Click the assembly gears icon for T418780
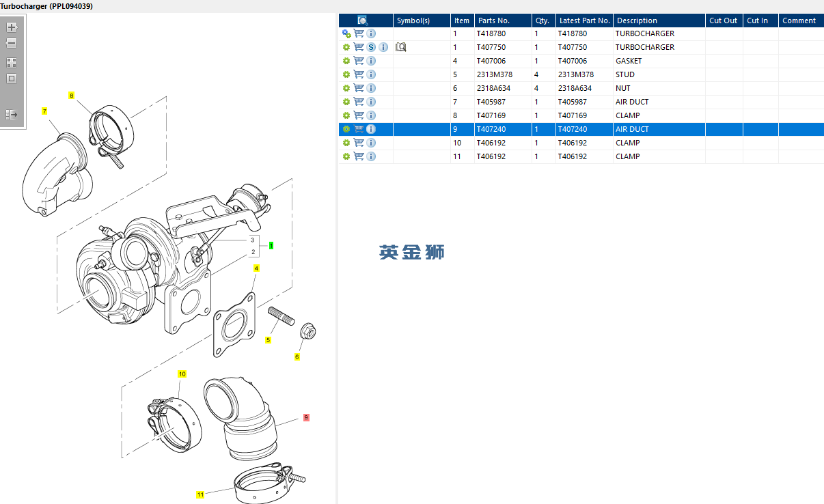Screen dimensions: 824x504 click(x=346, y=33)
